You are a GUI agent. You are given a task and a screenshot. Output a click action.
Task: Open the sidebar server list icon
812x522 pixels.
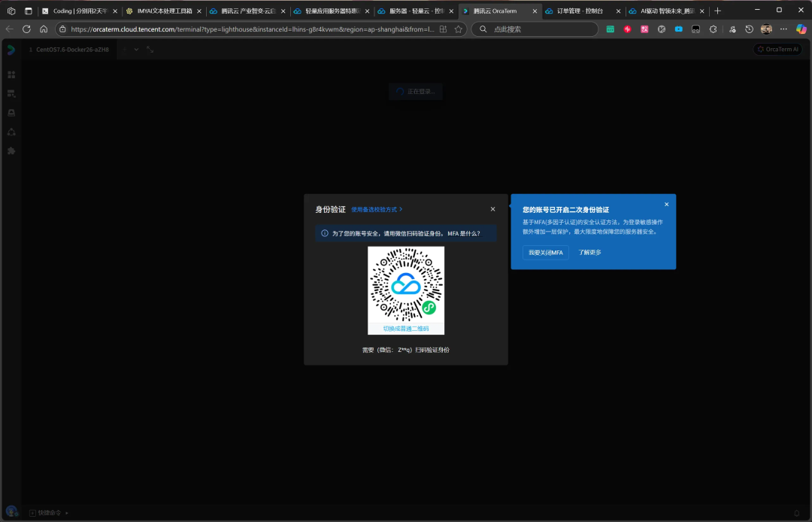(x=11, y=94)
